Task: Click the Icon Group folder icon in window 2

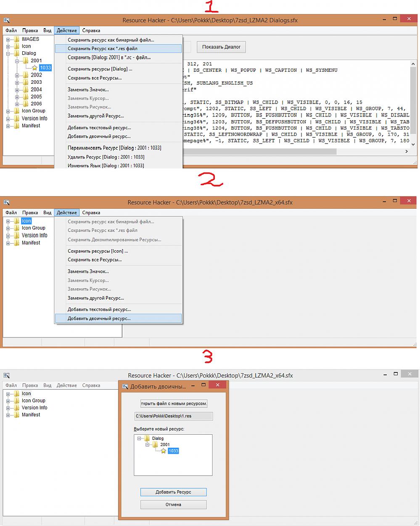Action: coord(17,228)
